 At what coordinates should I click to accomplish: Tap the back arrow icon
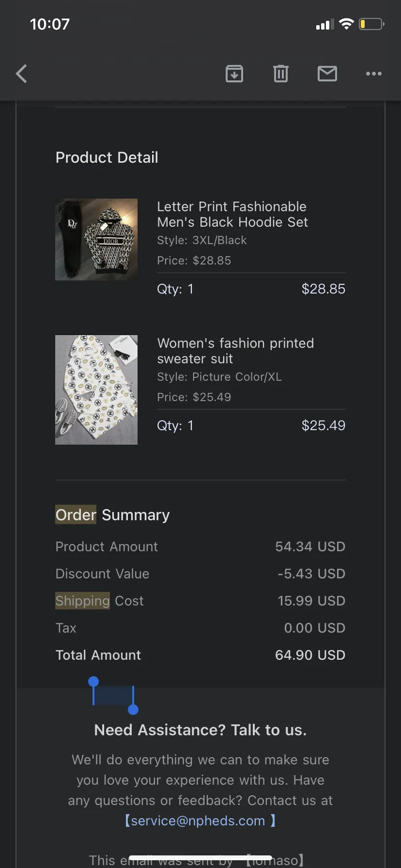click(21, 74)
